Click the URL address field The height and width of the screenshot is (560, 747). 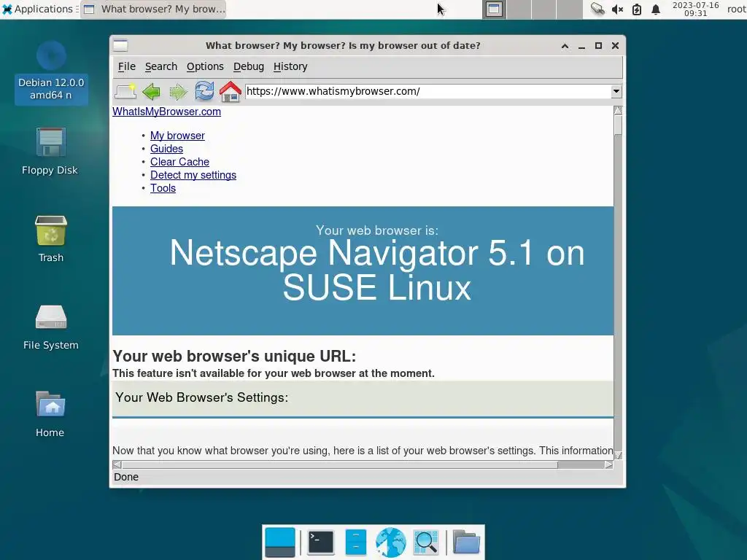tap(427, 91)
